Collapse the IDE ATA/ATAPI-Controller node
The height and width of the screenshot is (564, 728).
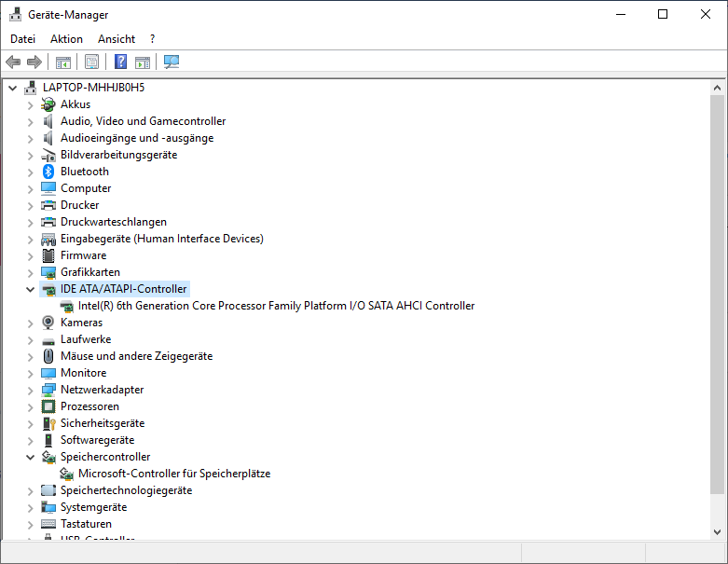[30, 289]
